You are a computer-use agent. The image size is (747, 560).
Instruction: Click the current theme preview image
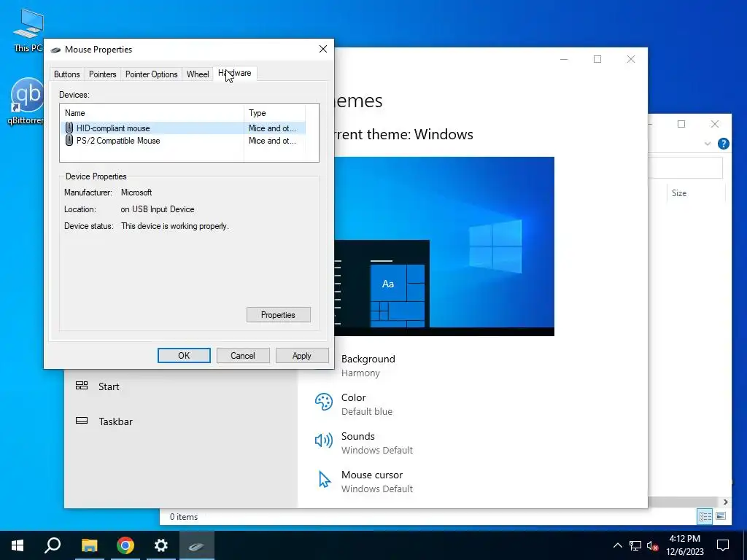(x=444, y=246)
